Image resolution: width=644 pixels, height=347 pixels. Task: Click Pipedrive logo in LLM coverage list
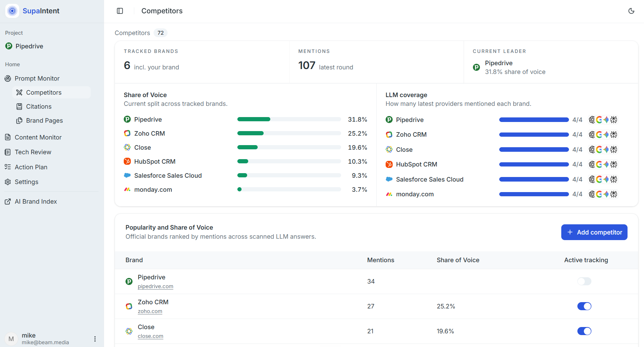click(x=389, y=120)
